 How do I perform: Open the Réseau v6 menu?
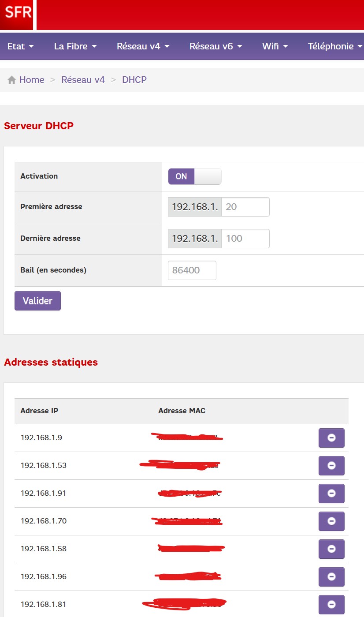pyautogui.click(x=216, y=46)
